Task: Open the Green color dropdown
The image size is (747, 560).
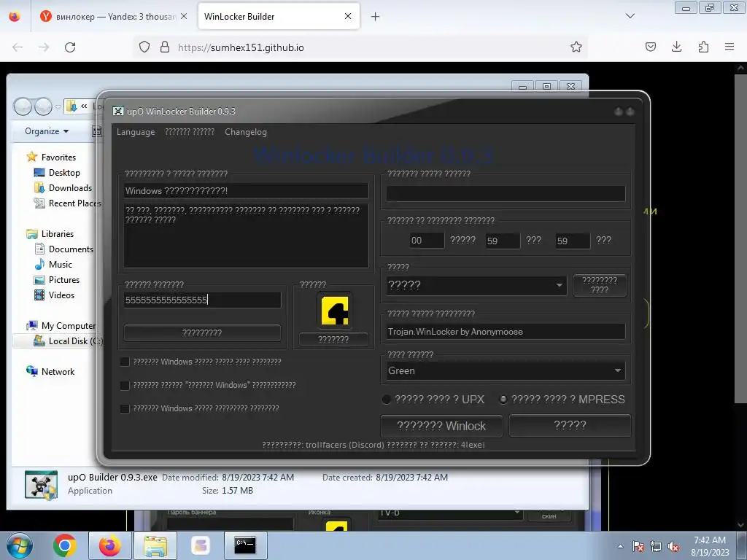Action: click(506, 371)
